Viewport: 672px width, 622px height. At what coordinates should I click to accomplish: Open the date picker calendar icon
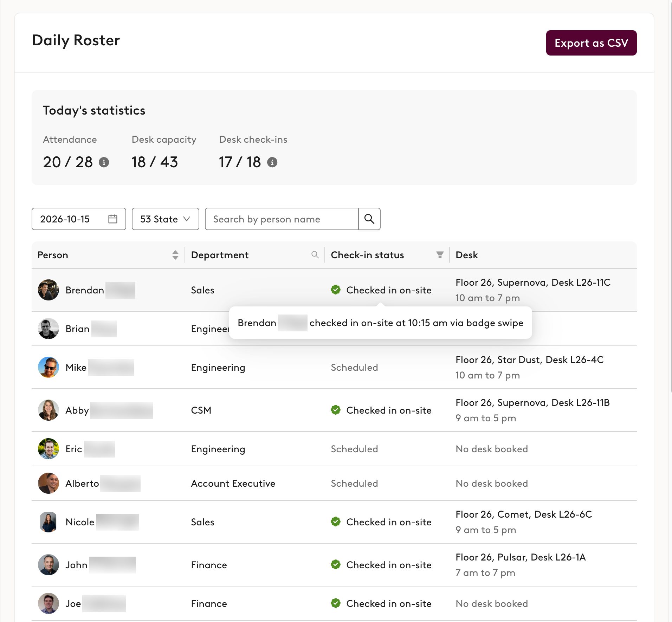[113, 219]
